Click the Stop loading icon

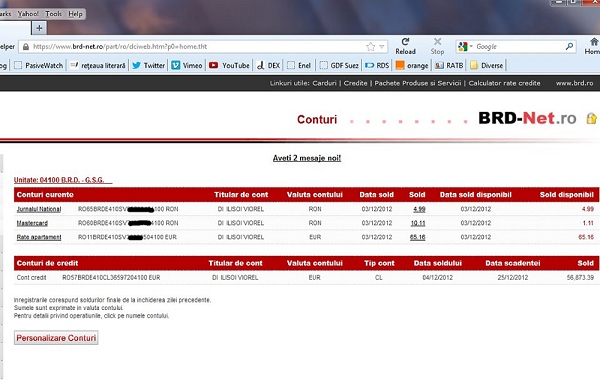[437, 42]
